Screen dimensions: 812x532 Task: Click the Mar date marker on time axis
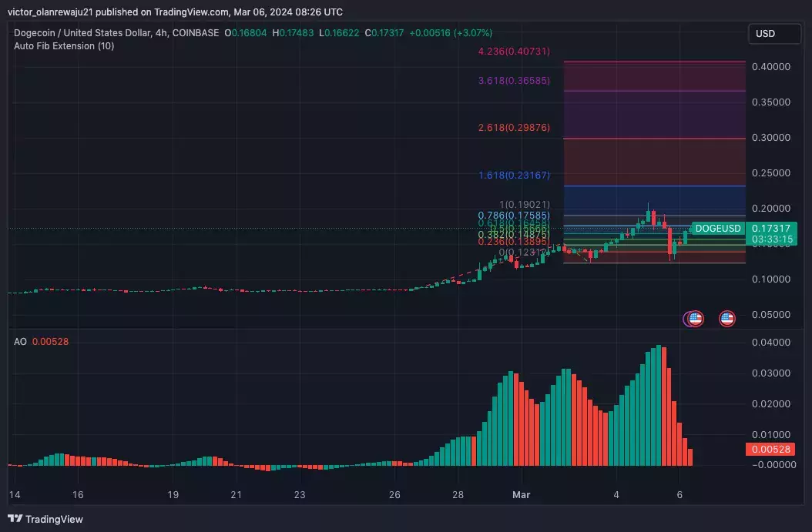pyautogui.click(x=521, y=495)
